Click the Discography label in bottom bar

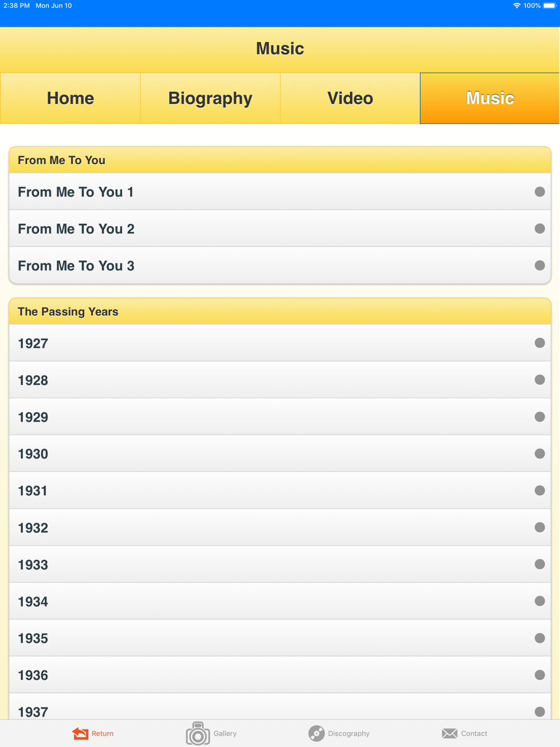348,734
